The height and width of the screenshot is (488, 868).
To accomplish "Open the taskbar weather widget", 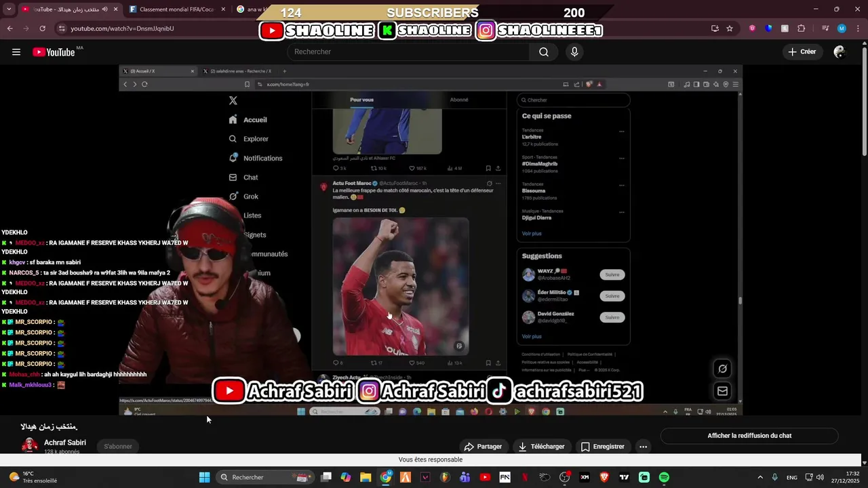I will click(x=33, y=477).
